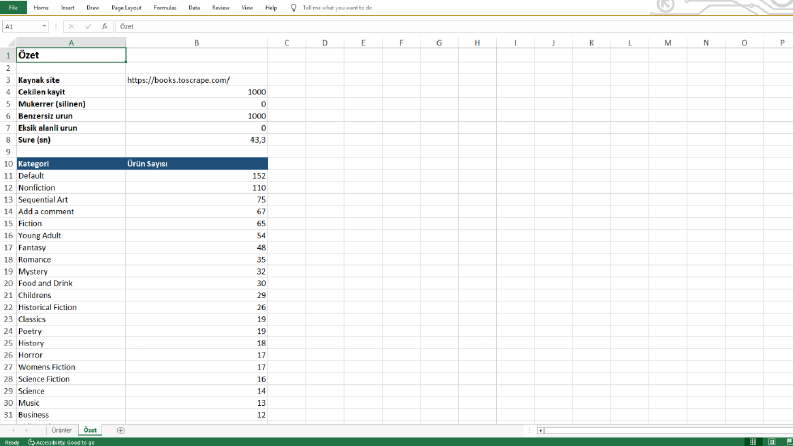Switch to Page Layout view icon
793x446 pixels.
(771, 442)
